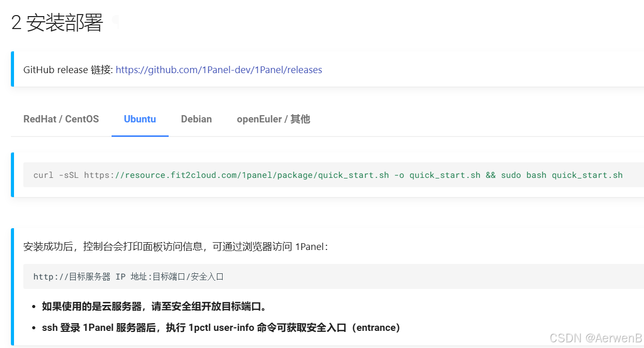Select the Ubuntu tab
This screenshot has height=348, width=644.
click(x=140, y=119)
